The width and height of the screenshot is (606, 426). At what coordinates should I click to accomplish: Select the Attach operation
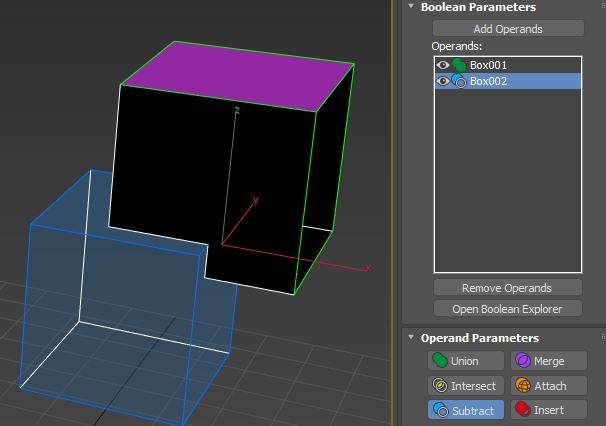(x=549, y=385)
